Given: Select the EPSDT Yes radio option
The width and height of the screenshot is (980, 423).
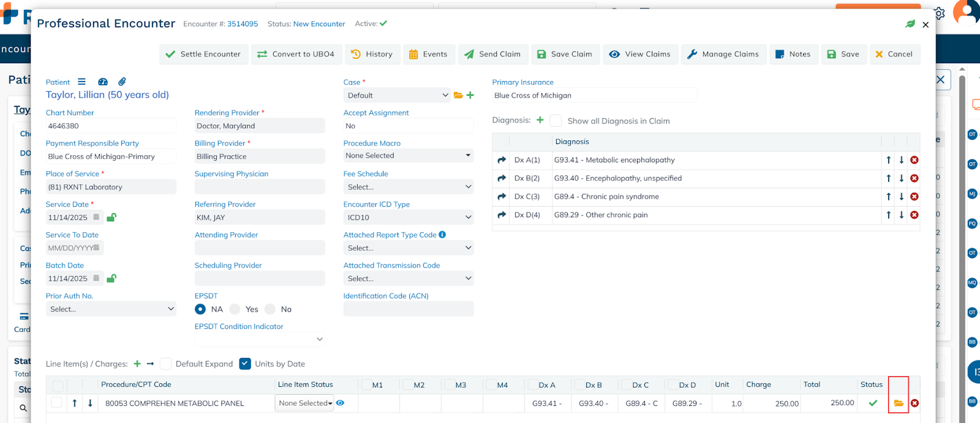Looking at the screenshot, I should [x=235, y=309].
